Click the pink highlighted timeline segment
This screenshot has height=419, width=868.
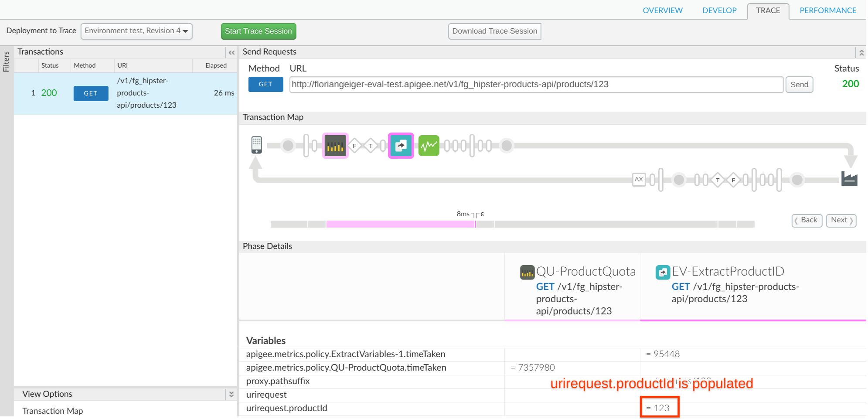[x=400, y=224]
